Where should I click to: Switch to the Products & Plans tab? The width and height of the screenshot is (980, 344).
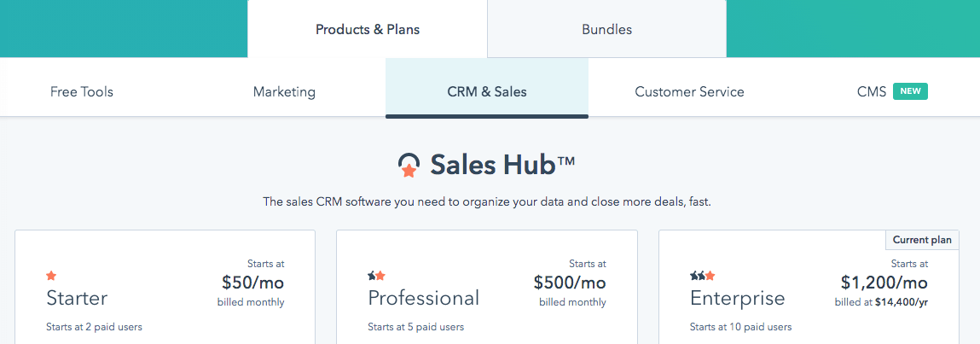pos(368,29)
